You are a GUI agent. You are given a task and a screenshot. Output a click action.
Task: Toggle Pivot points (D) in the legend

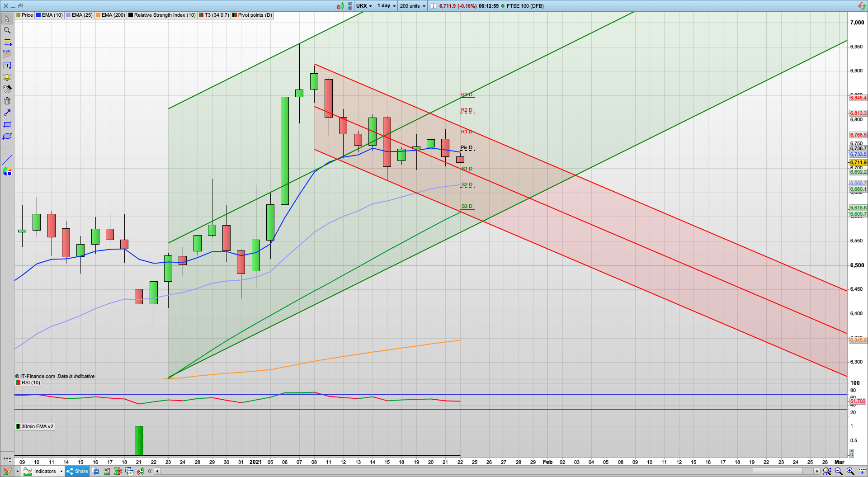251,15
